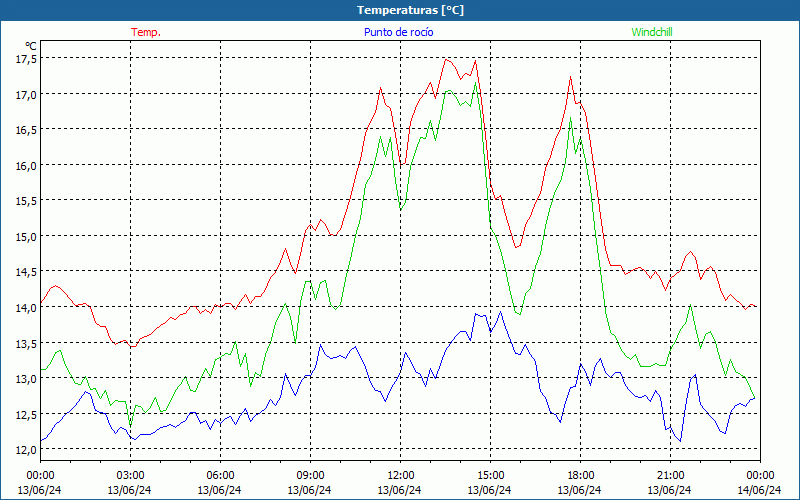
Task: Click the 14,0 y-axis value
Action: [27, 308]
